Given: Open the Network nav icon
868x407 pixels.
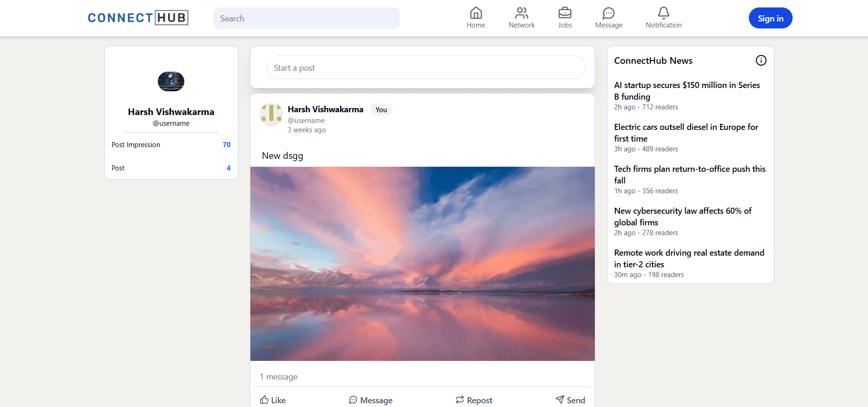Looking at the screenshot, I should (522, 13).
